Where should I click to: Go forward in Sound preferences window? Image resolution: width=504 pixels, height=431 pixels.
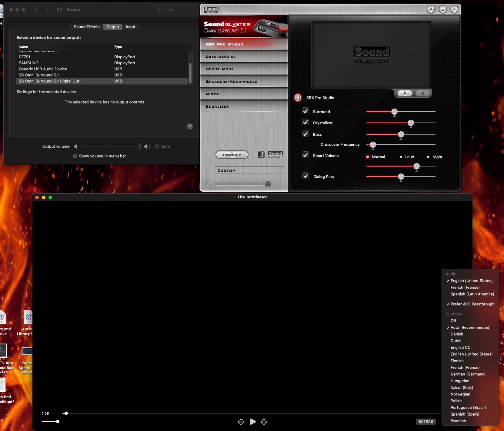coord(47,10)
